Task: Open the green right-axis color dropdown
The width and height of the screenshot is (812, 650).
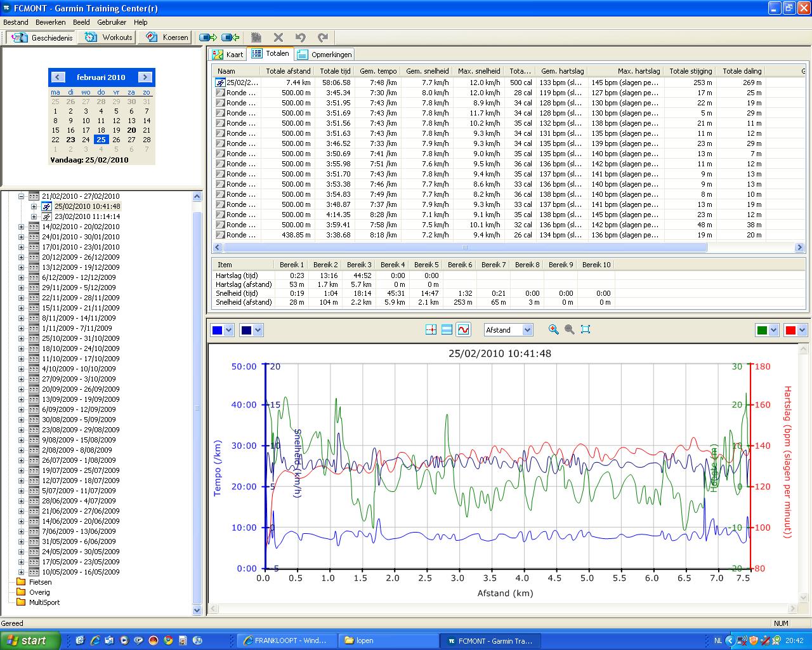Action: pyautogui.click(x=773, y=330)
